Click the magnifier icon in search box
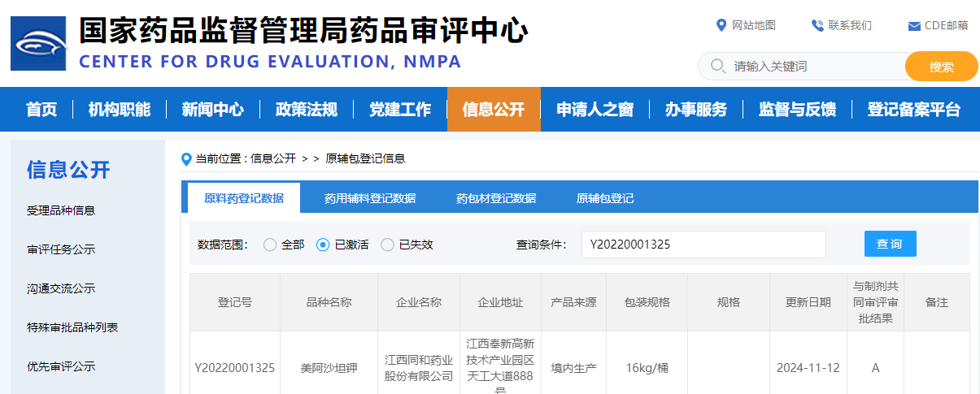The width and height of the screenshot is (980, 394). point(717,66)
